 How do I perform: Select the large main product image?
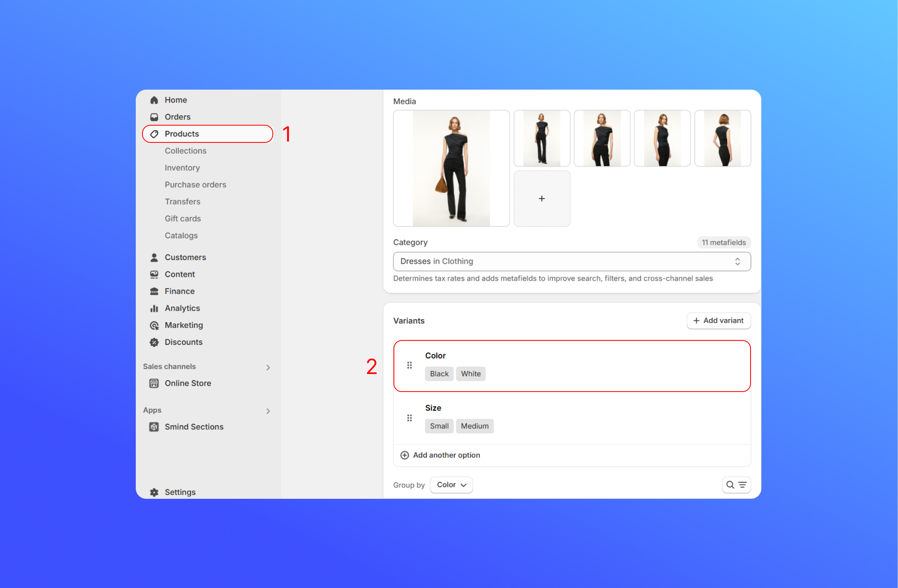pos(451,168)
